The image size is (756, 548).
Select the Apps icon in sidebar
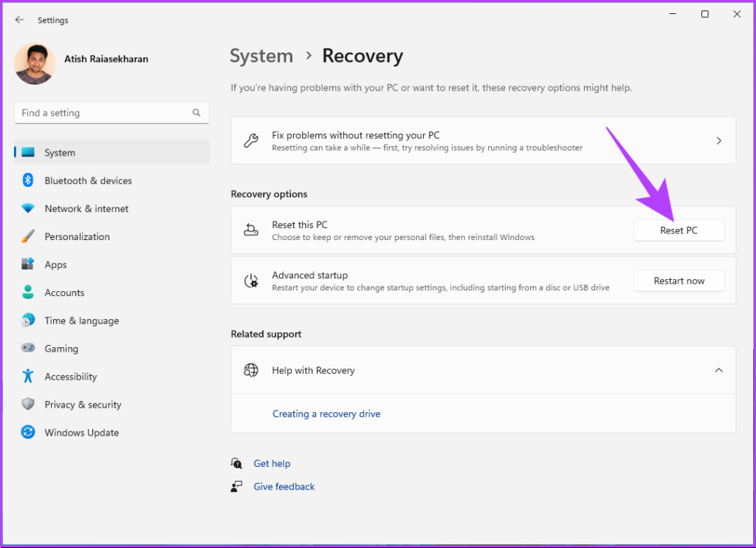[28, 264]
